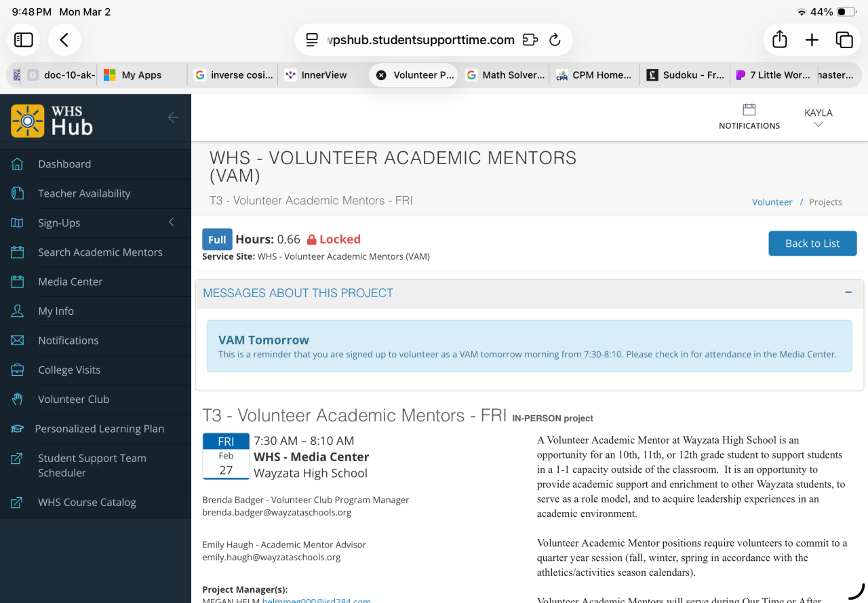868x603 pixels.
Task: Expand the Sign-Ups submenu chevron
Action: 172,222
